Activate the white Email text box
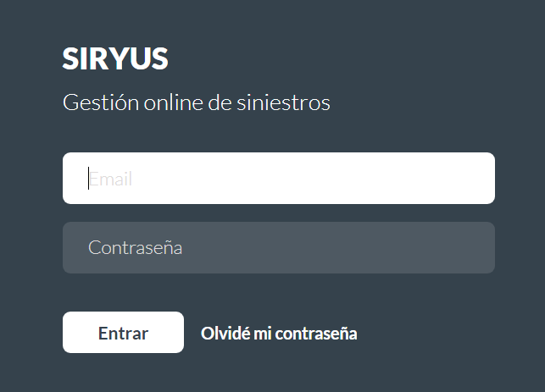This screenshot has height=392, width=545. (x=278, y=179)
